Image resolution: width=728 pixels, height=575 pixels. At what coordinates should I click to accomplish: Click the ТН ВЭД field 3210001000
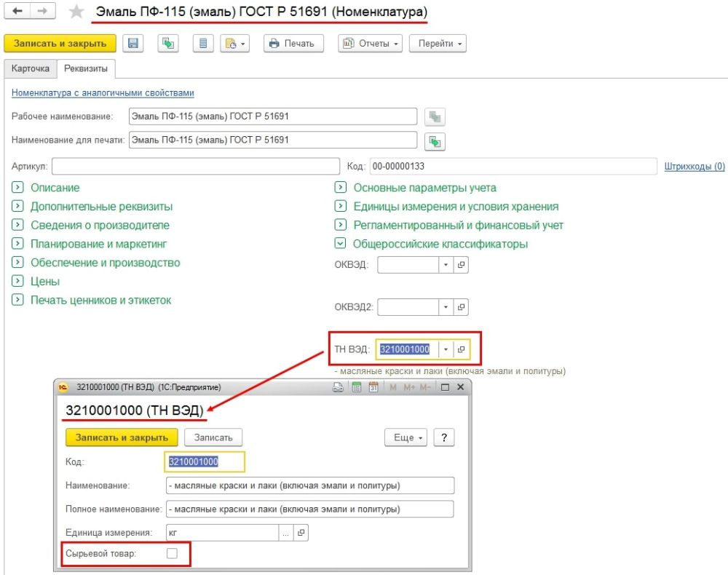pyautogui.click(x=407, y=349)
